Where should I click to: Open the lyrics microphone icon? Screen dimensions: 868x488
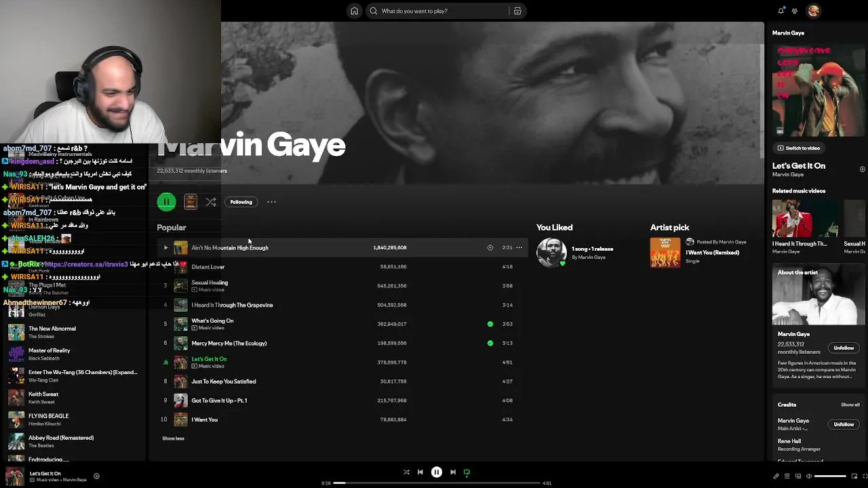(776, 476)
